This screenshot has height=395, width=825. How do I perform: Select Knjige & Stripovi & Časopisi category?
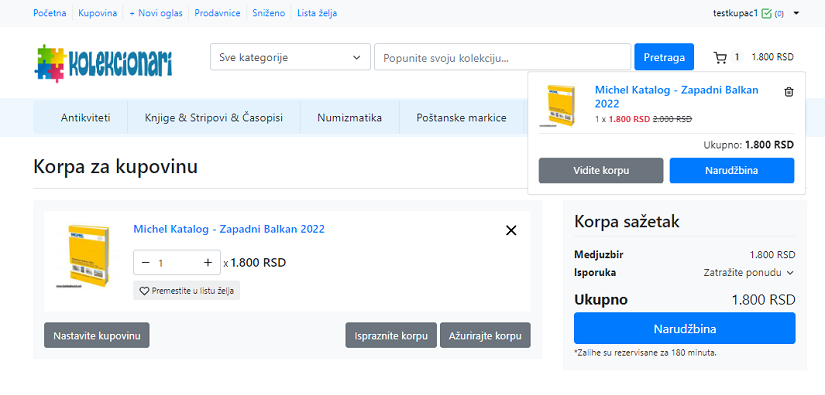(x=214, y=118)
